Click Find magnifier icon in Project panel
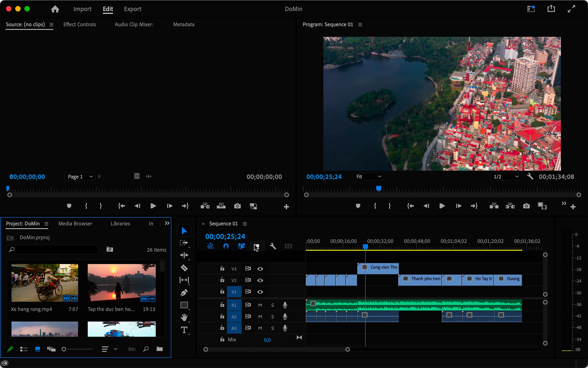This screenshot has height=368, width=588. click(146, 349)
